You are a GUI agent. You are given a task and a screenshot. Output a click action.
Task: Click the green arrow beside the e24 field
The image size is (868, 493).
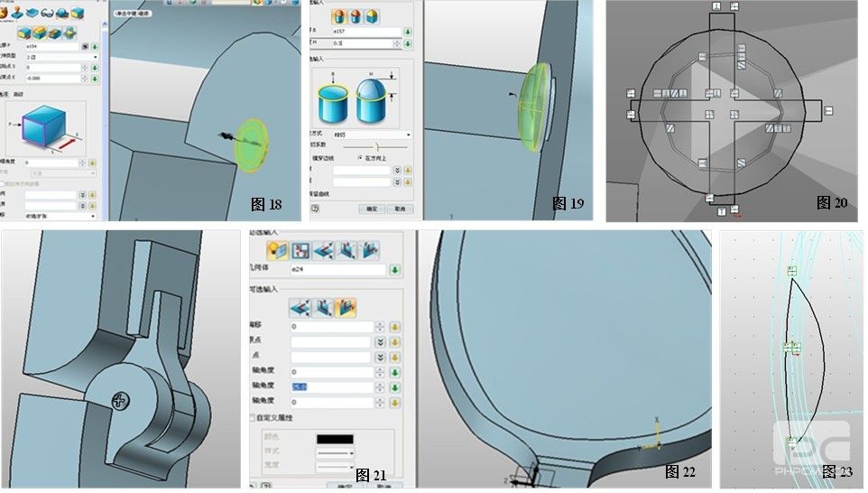(395, 269)
